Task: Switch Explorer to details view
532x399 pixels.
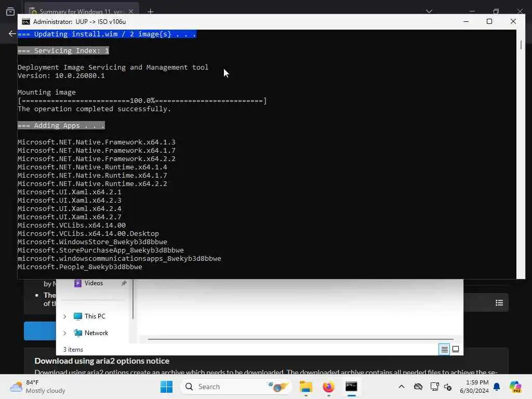Action: [x=444, y=349]
